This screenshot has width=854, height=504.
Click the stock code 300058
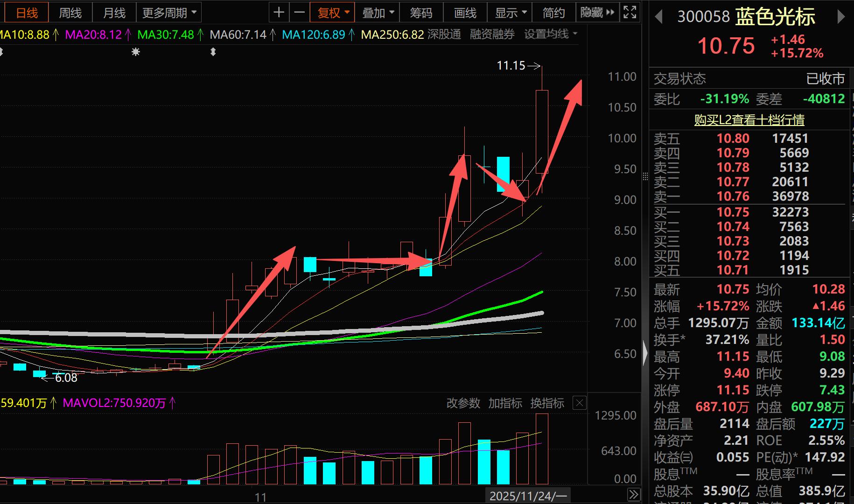tap(703, 17)
